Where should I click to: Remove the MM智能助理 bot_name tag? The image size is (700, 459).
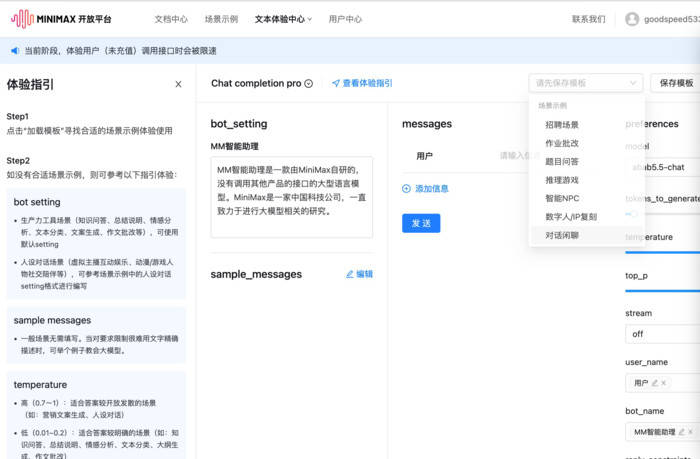pos(690,432)
